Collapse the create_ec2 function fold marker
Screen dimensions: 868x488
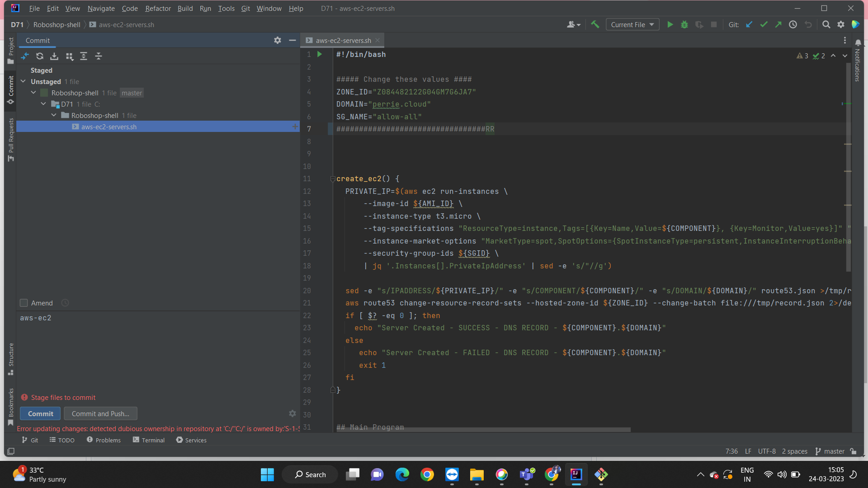point(333,179)
